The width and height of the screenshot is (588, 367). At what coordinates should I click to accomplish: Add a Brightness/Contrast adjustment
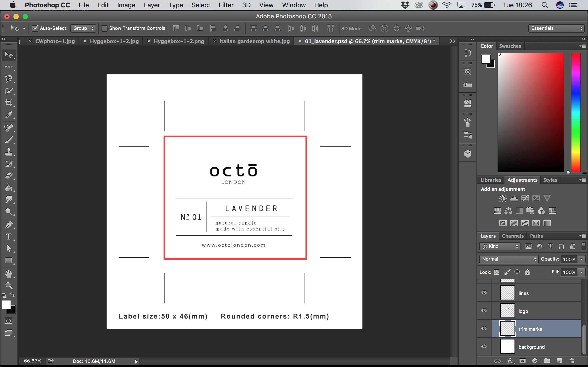[503, 199]
